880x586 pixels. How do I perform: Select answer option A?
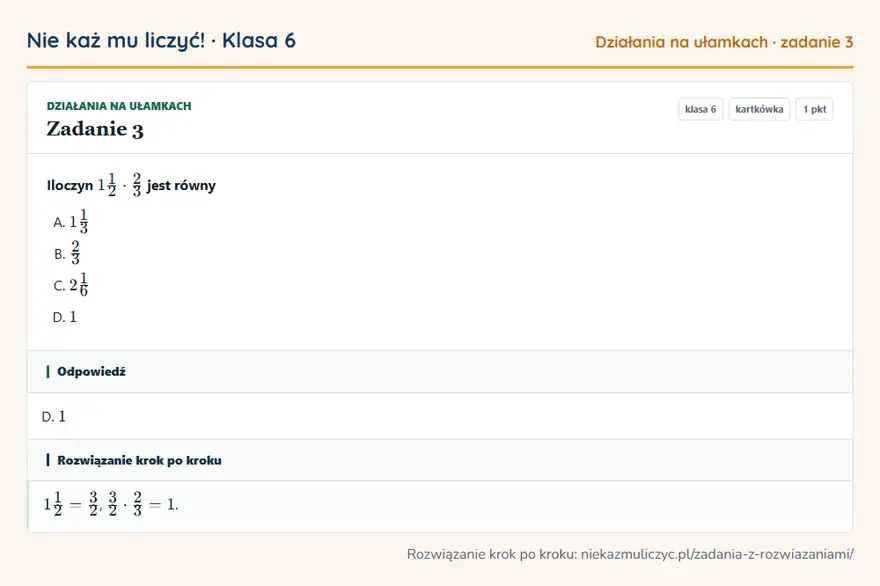tap(71, 222)
